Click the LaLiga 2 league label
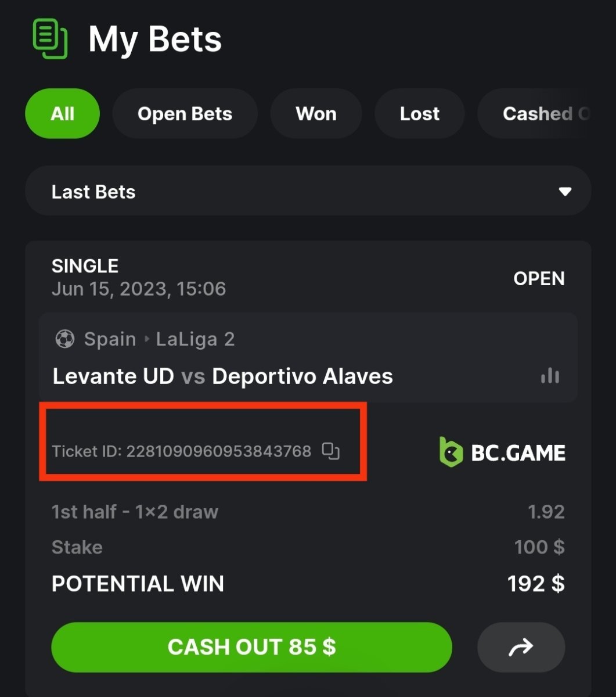This screenshot has width=616, height=697. [196, 339]
